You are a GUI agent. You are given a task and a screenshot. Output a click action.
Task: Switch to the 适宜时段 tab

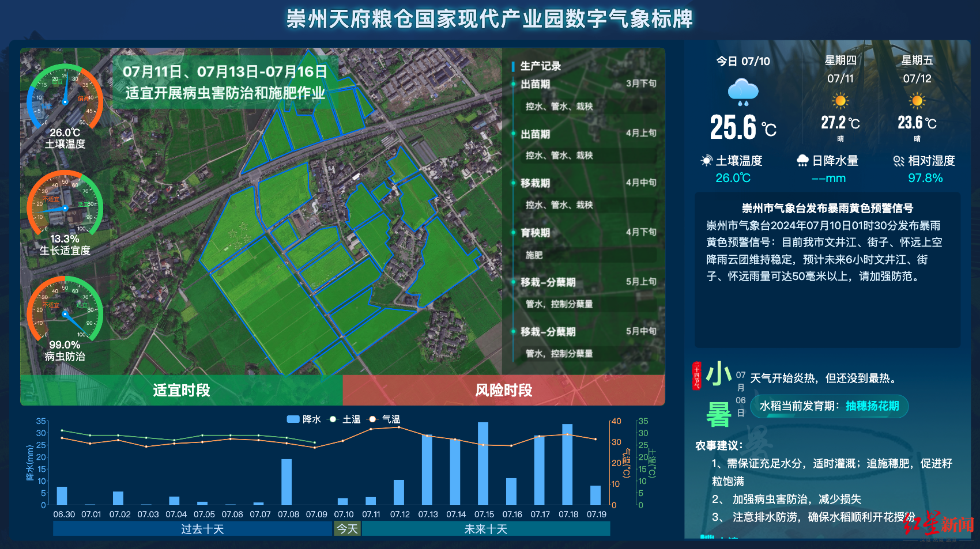point(182,391)
